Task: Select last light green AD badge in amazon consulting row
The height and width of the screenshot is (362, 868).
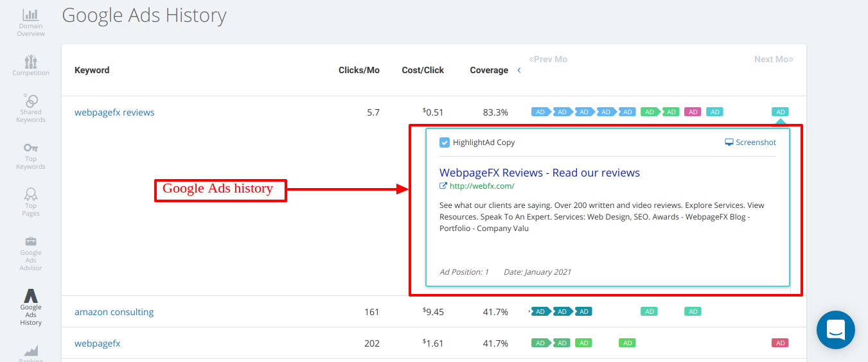Action: tap(693, 311)
